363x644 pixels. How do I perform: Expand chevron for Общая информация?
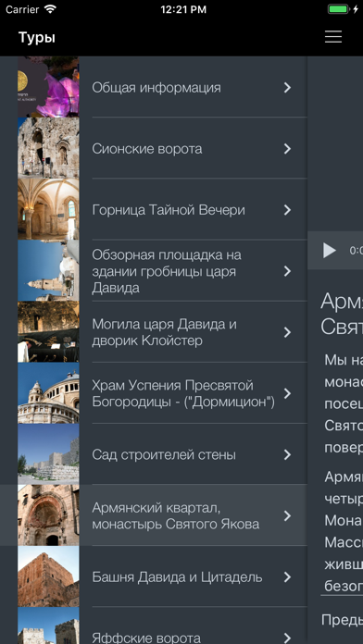[x=287, y=87]
